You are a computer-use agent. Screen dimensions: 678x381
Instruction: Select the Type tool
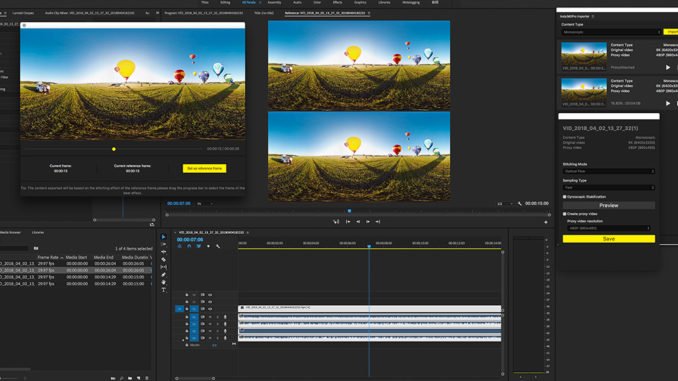163,290
